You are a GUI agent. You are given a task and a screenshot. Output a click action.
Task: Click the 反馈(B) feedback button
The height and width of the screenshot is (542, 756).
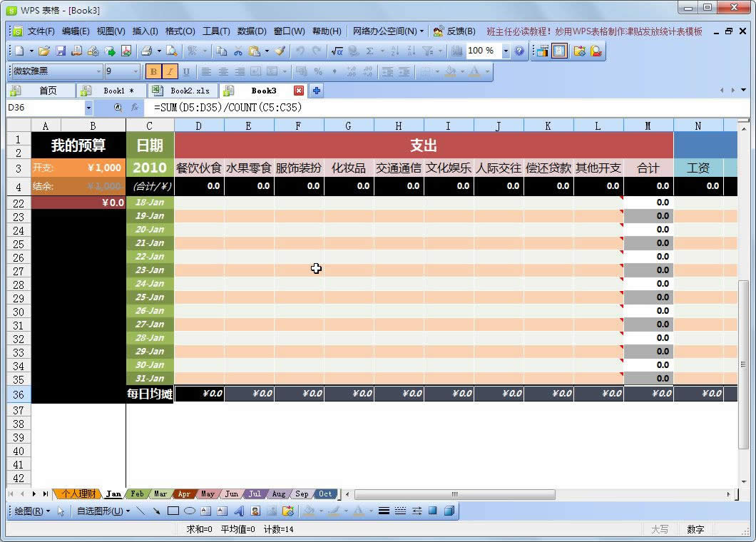click(x=454, y=31)
